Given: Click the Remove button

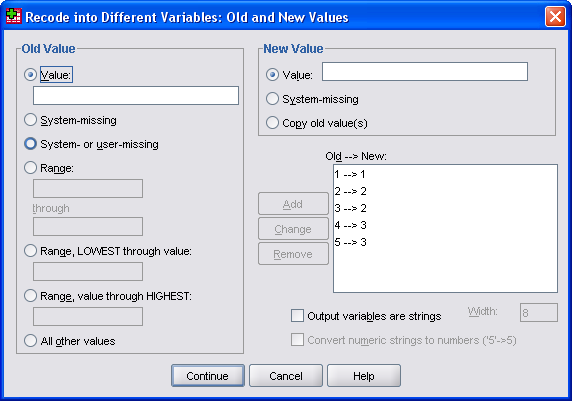Looking at the screenshot, I should tap(293, 254).
